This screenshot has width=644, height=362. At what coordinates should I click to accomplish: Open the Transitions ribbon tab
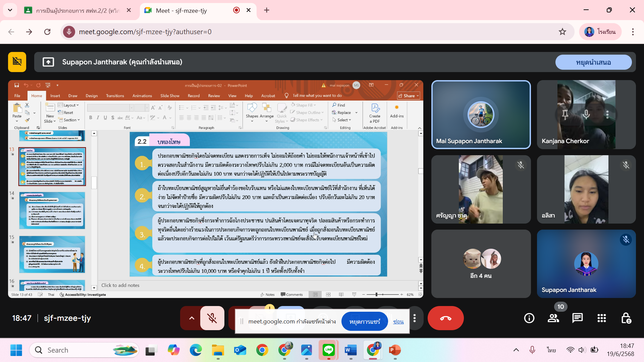click(x=115, y=96)
